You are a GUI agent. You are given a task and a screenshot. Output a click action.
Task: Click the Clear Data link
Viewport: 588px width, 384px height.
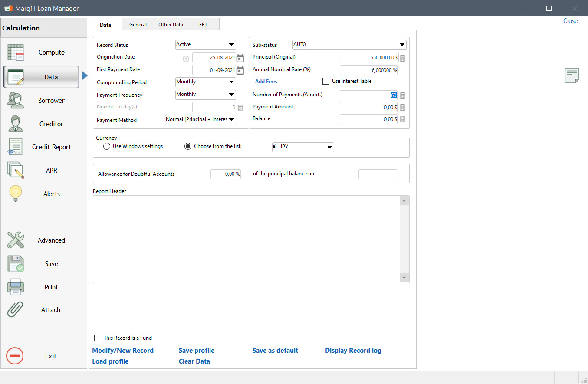194,361
